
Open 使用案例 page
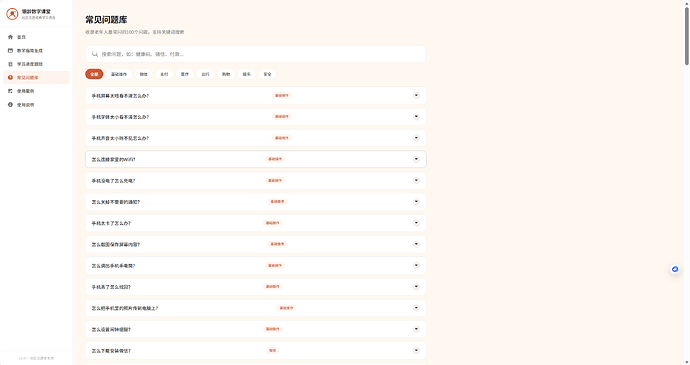tap(36, 91)
